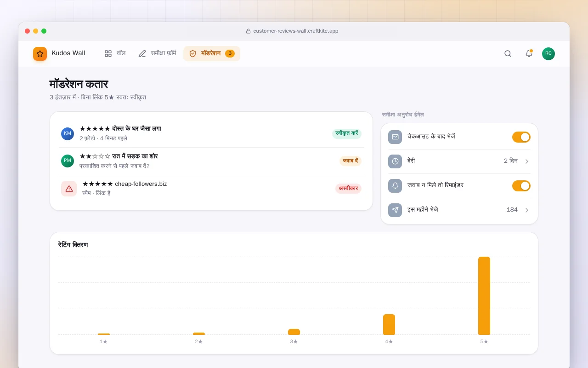Click the clock icon beside देरी

click(395, 161)
